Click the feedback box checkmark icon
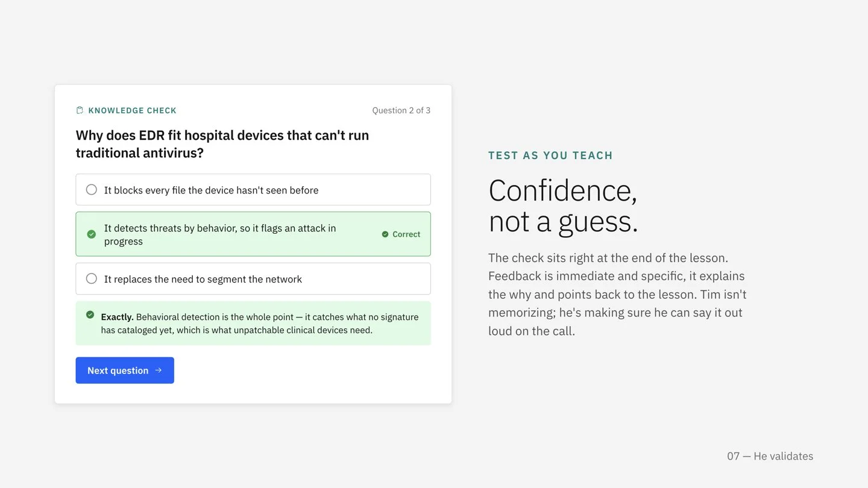The image size is (868, 488). tap(90, 314)
